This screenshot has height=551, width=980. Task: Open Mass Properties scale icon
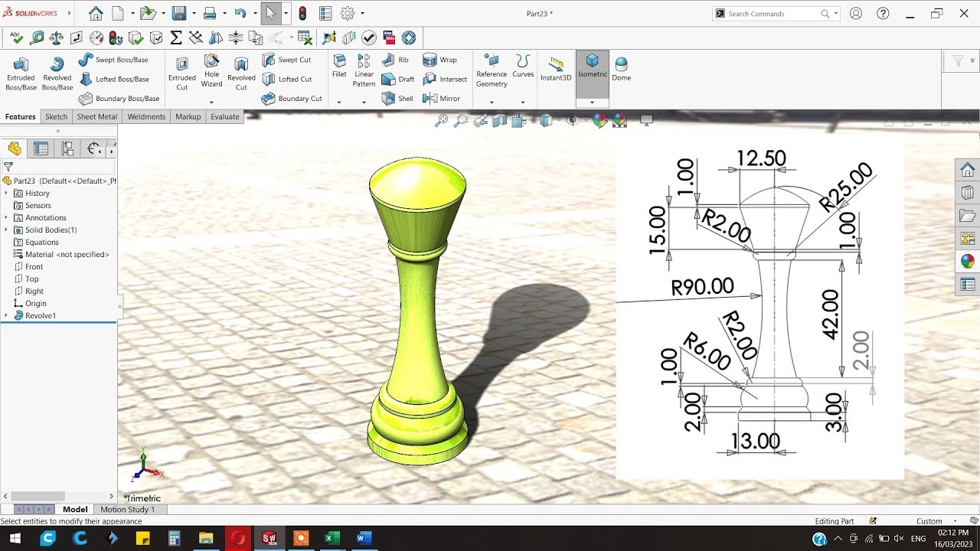[57, 37]
